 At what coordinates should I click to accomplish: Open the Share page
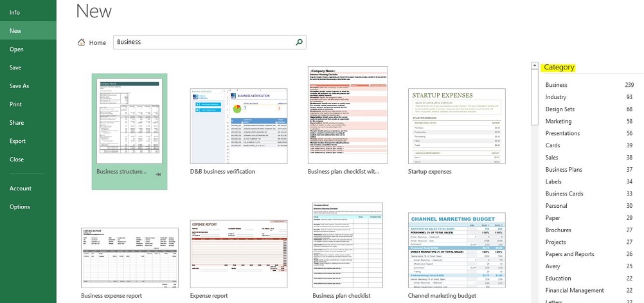tap(28, 122)
